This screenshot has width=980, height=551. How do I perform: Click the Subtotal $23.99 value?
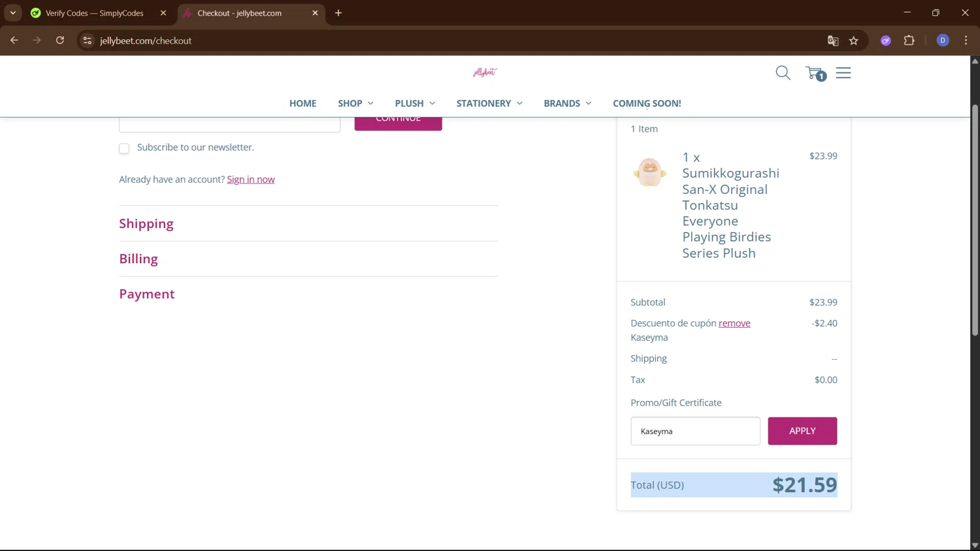click(823, 302)
